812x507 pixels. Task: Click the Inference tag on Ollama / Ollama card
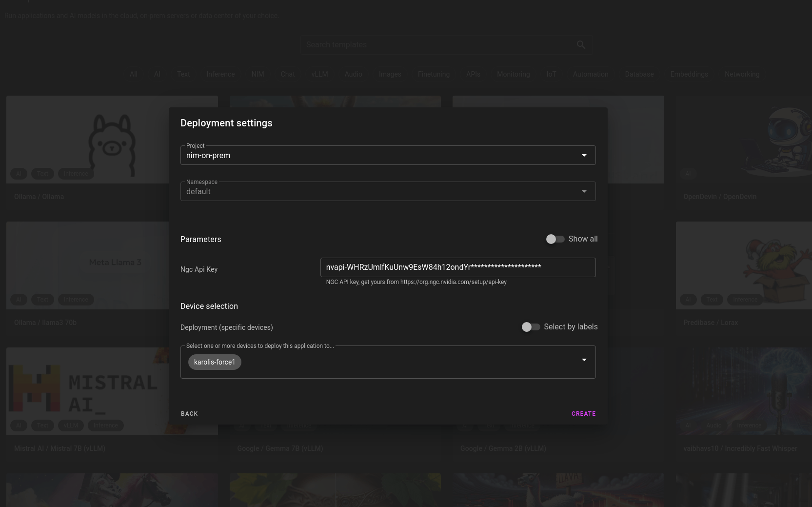click(x=76, y=174)
